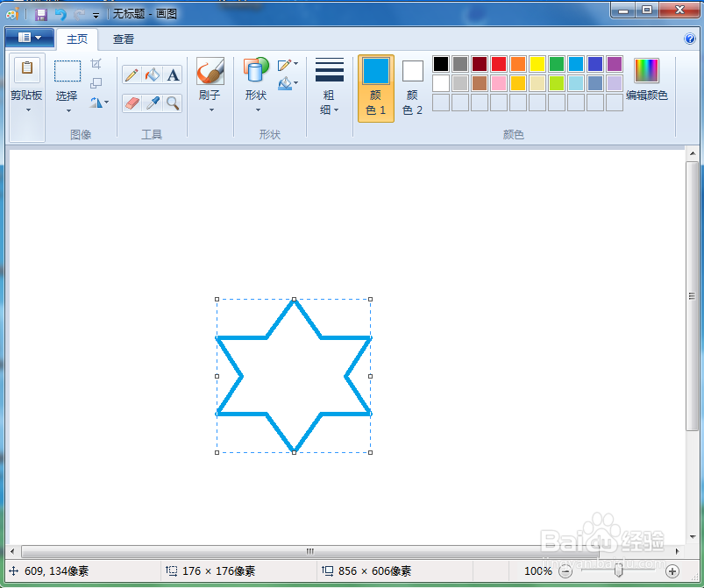Click the 609, 134像素 cursor position text
The image size is (704, 588).
57,571
